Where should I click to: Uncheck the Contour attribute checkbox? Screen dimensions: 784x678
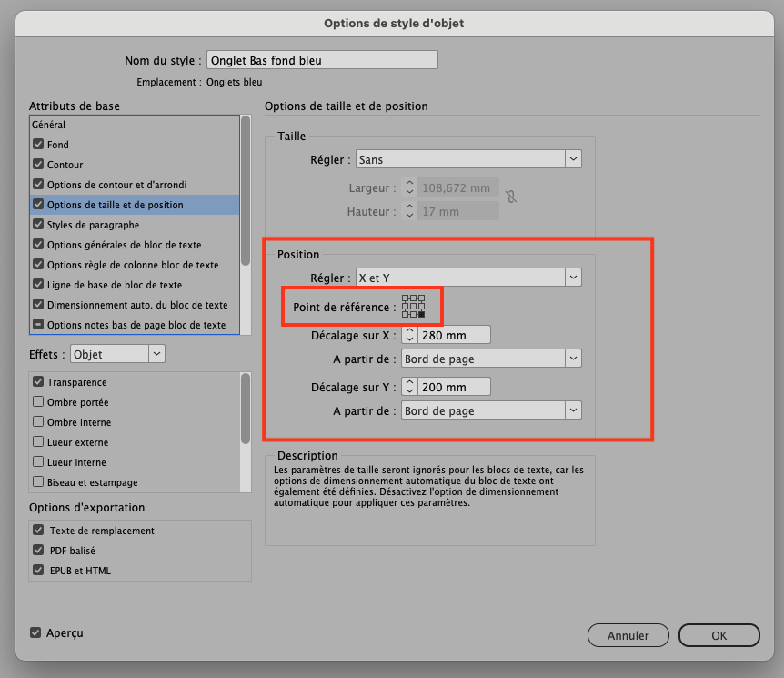[38, 164]
